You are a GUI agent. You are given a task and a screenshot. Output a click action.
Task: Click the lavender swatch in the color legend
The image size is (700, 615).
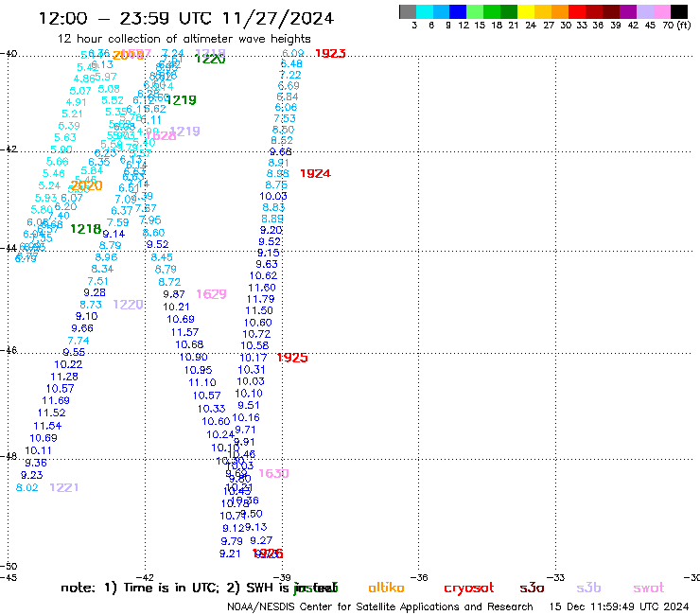(645, 11)
